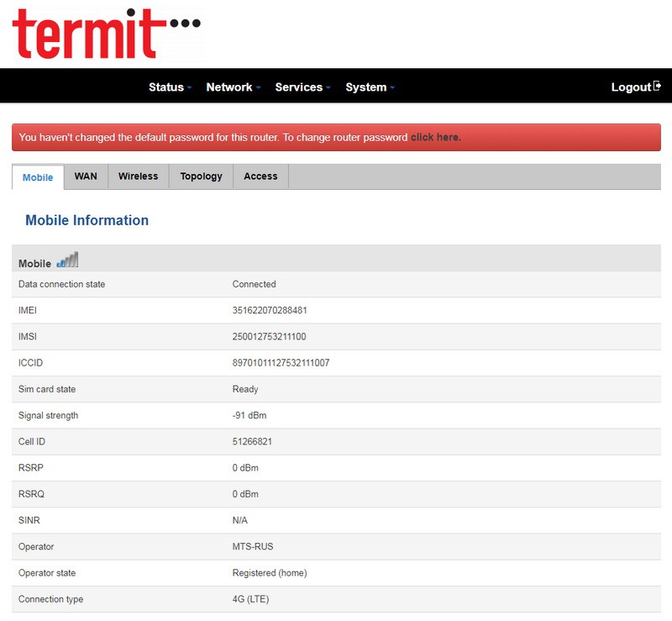Click the Logout exit arrow icon
The image size is (672, 621).
tap(657, 87)
